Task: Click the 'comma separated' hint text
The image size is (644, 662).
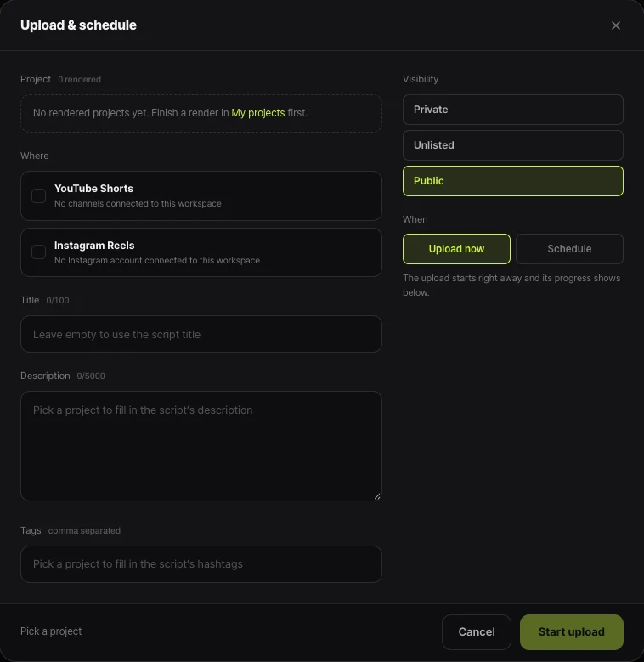Action: click(84, 530)
